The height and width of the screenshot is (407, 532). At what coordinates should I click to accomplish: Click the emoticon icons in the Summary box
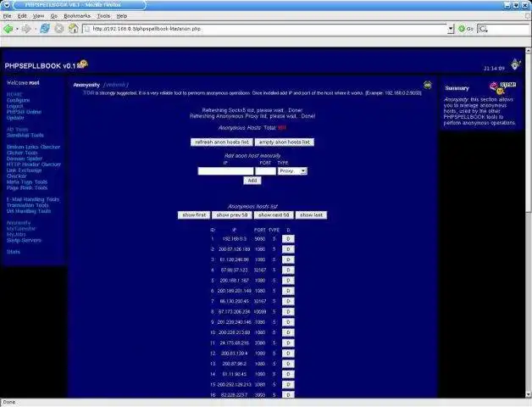point(503,87)
